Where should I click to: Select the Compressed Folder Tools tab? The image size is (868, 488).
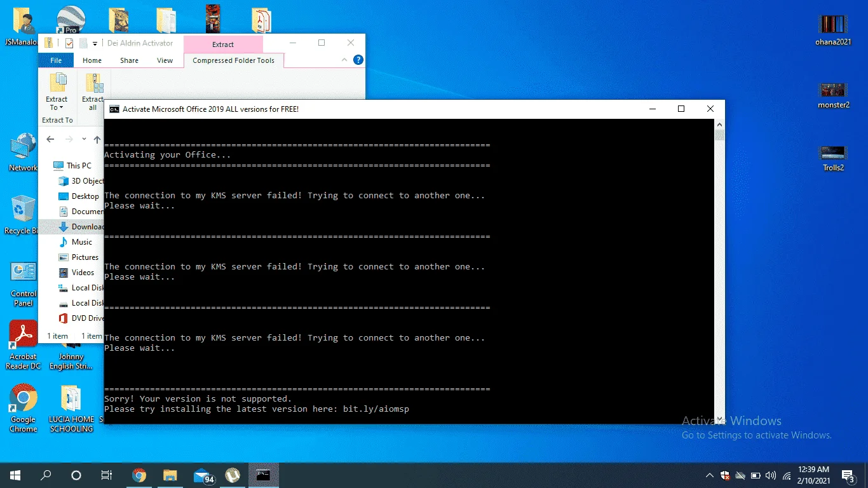(x=234, y=60)
